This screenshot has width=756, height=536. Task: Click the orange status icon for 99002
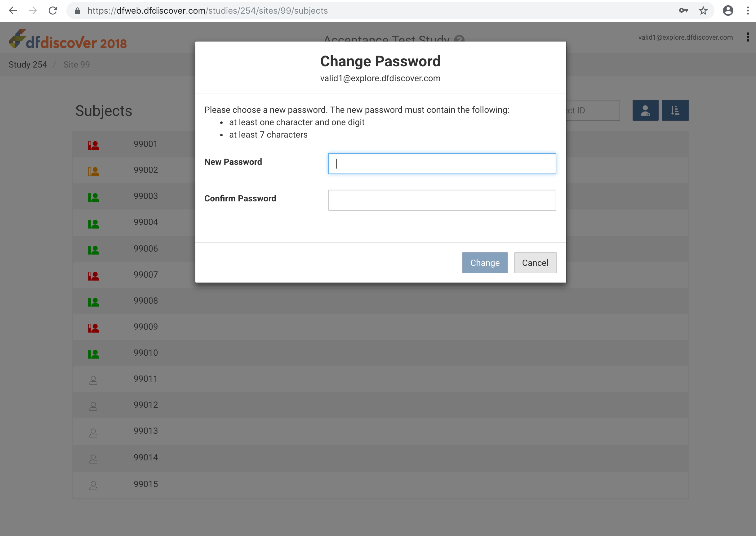tap(93, 171)
